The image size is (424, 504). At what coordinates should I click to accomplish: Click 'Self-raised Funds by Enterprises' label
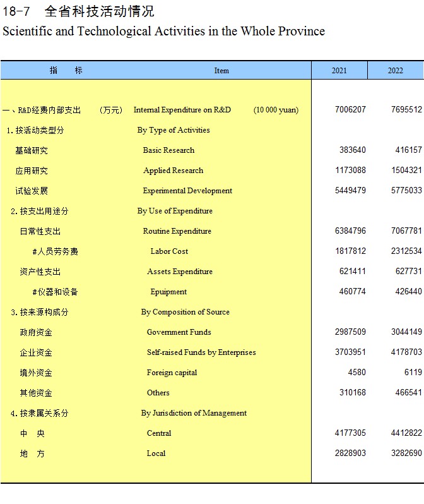coord(201,352)
